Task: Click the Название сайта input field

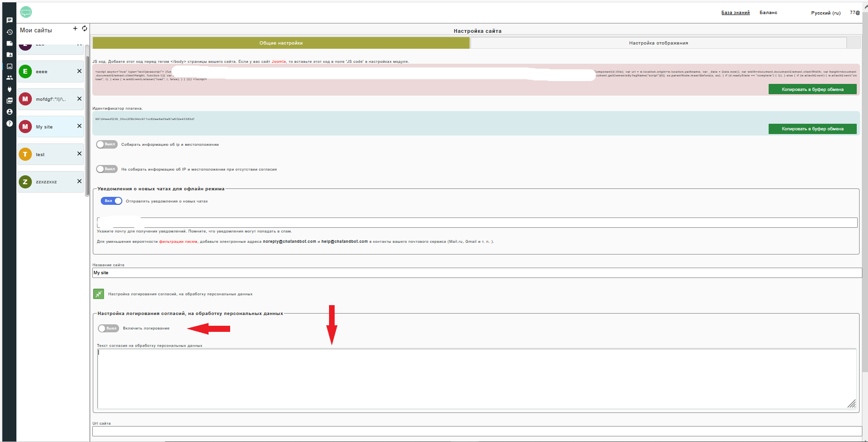Action: point(477,273)
